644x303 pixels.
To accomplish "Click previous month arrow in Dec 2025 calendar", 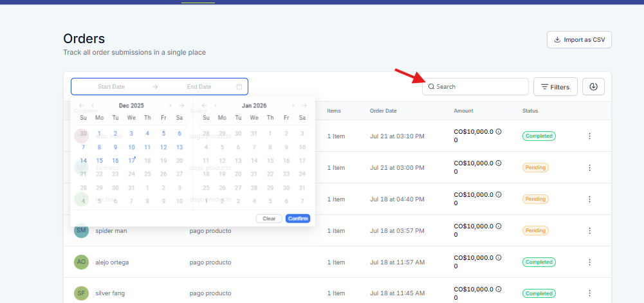I will click(x=93, y=106).
